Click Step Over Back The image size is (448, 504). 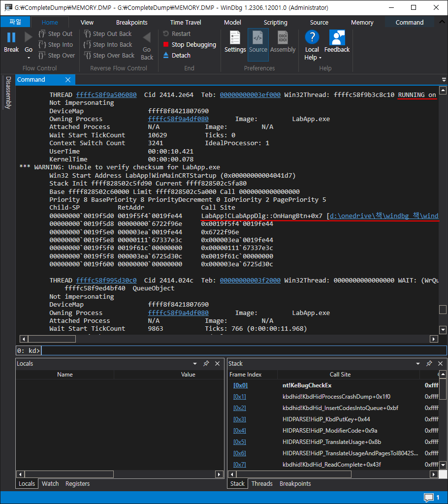coord(109,55)
